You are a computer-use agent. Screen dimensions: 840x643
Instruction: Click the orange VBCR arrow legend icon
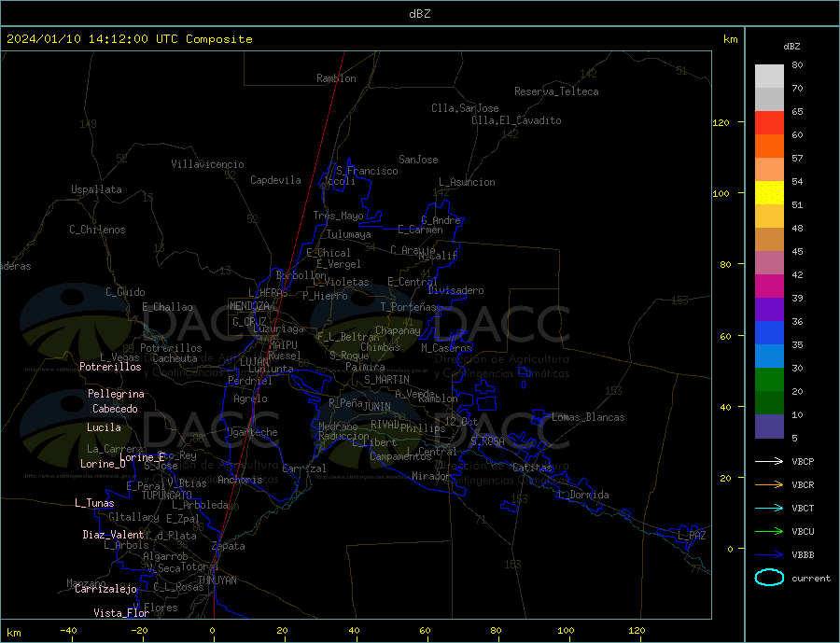coord(769,485)
